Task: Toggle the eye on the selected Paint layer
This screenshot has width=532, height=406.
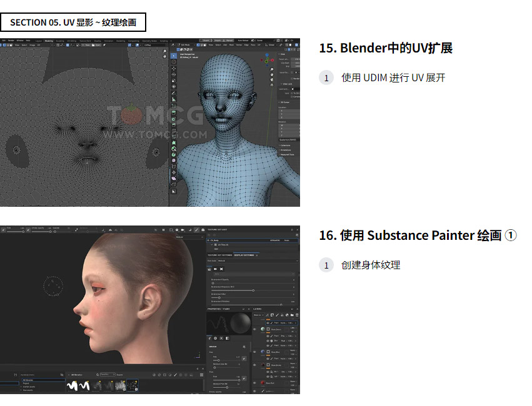Action: pyautogui.click(x=268, y=323)
